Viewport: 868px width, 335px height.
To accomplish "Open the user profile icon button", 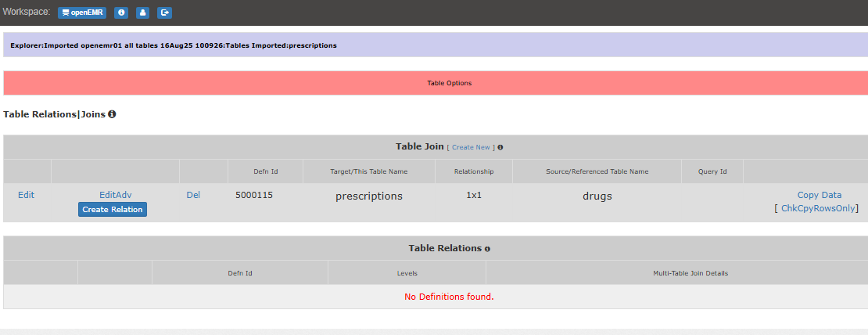I will pyautogui.click(x=143, y=13).
